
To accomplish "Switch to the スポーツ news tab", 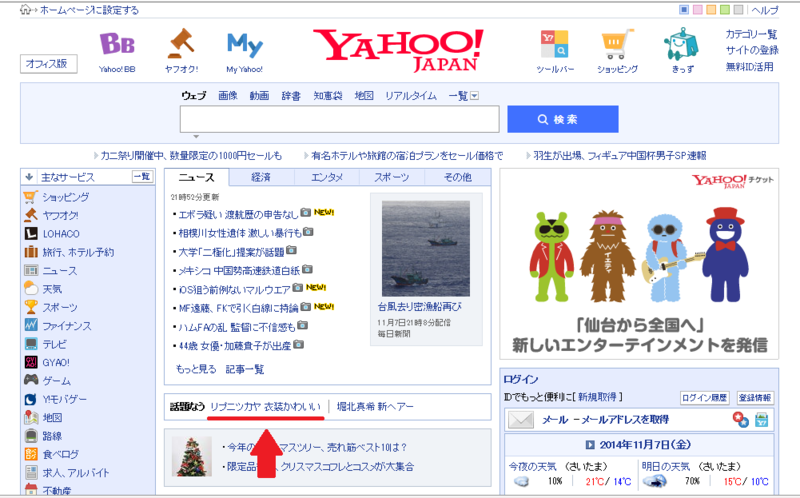I will coord(392,177).
